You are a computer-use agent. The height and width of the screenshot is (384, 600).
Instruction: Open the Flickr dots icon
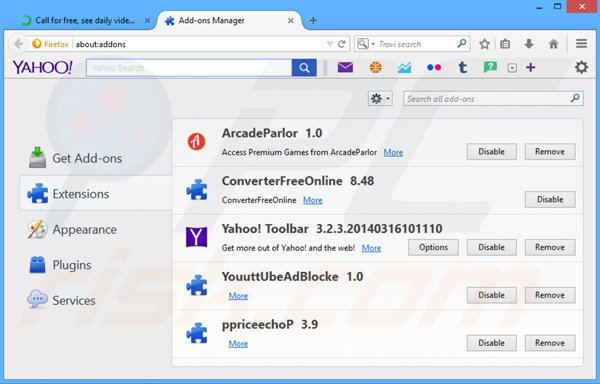tap(434, 68)
